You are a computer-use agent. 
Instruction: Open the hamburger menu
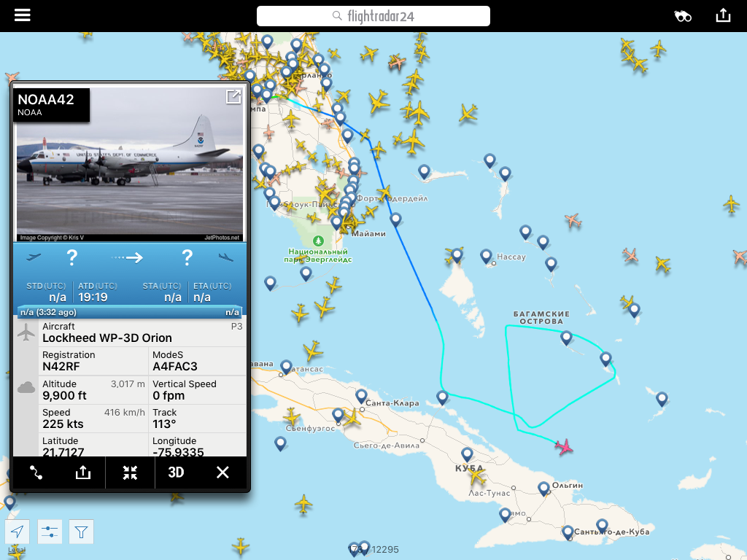tap(23, 15)
